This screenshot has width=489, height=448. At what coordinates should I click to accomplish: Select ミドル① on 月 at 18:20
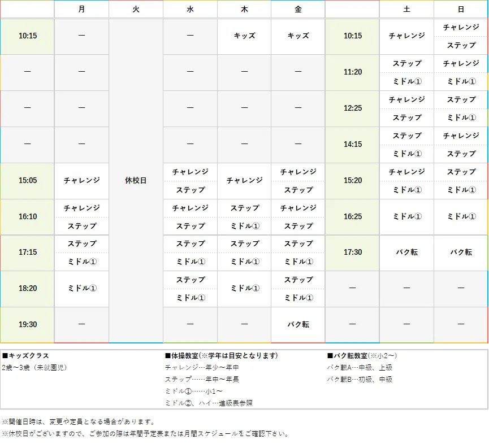point(81,289)
